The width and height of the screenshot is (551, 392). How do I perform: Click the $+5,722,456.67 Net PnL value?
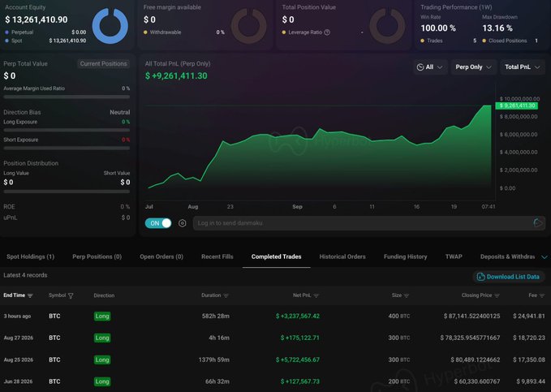point(298,360)
